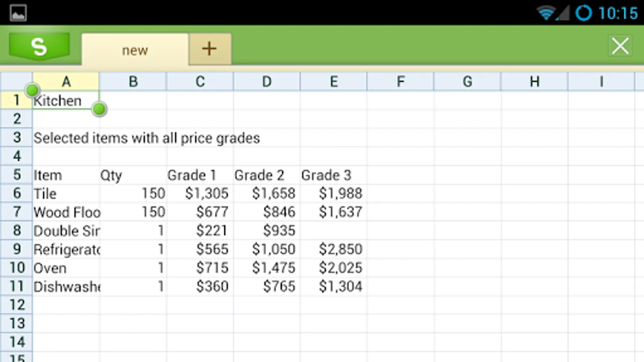644x362 pixels.
Task: Select row 8 header
Action: pyautogui.click(x=17, y=230)
